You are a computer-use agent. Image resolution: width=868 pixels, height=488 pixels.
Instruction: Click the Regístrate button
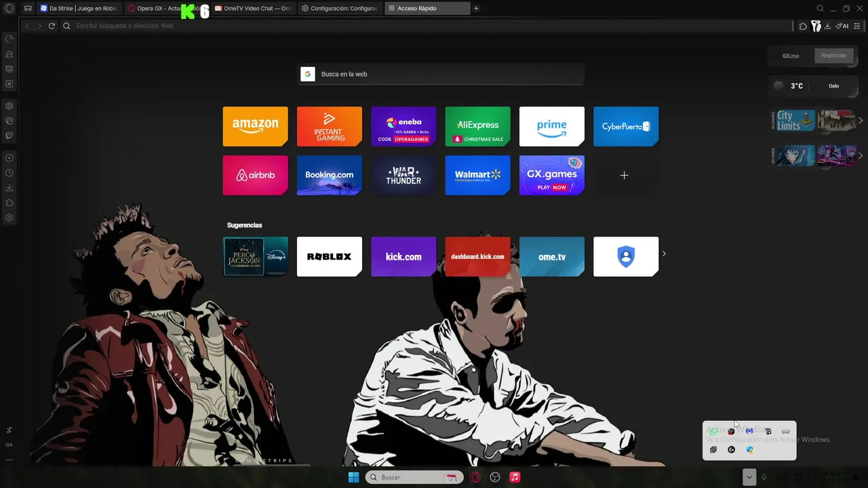tap(833, 56)
